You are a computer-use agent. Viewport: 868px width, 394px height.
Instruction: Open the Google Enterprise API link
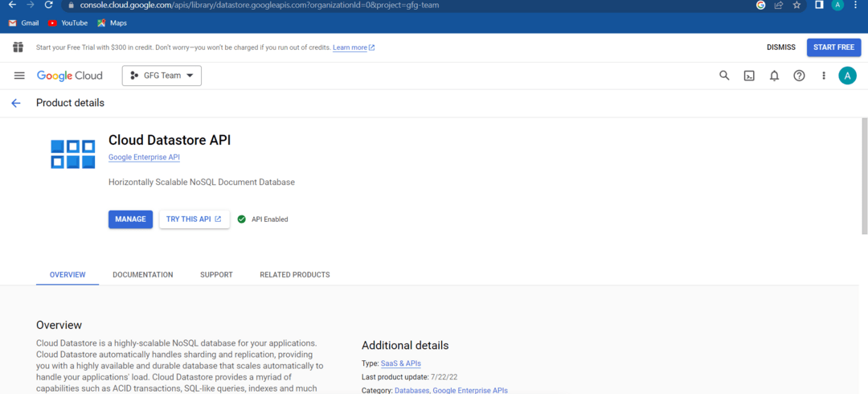pyautogui.click(x=144, y=158)
